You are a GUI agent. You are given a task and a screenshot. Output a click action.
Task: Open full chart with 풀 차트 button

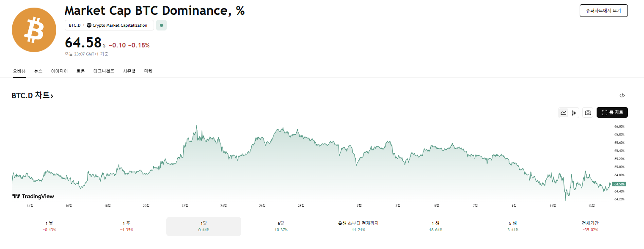612,113
